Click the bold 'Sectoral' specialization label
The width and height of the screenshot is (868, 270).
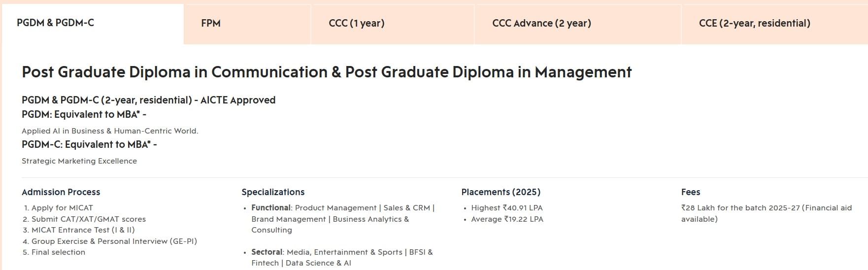tap(267, 252)
